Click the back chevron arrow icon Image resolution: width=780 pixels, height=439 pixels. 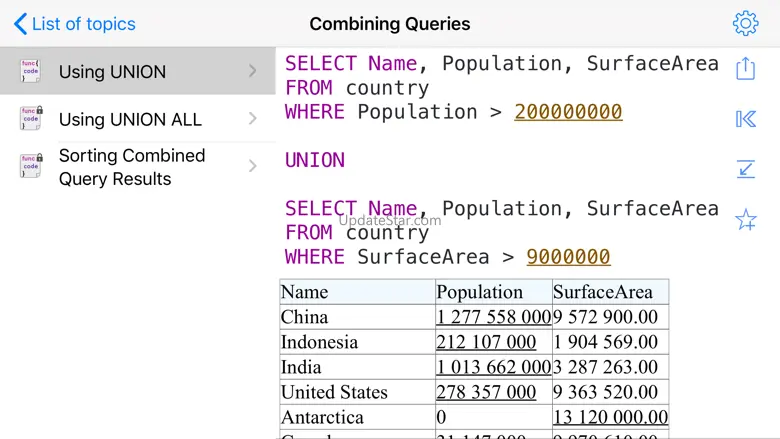pos(20,24)
